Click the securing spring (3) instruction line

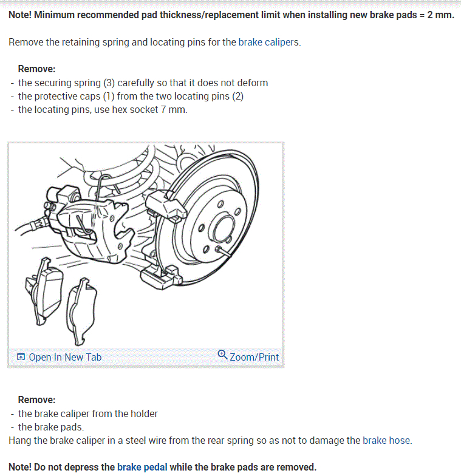pos(143,83)
